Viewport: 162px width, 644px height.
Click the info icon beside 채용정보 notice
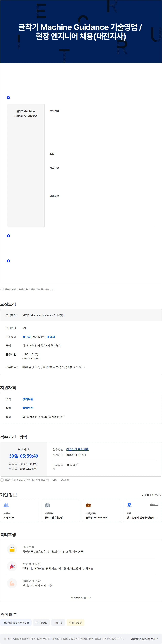[x=2, y=289]
